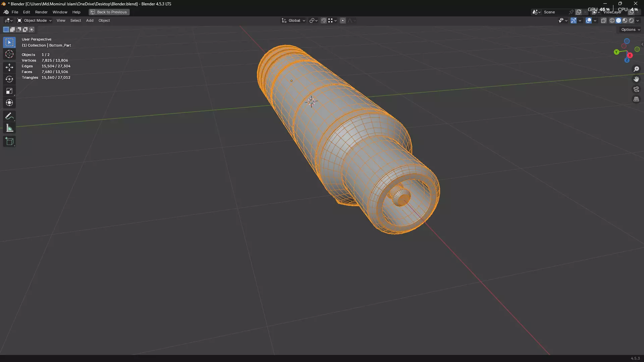Open Global transform orientation dropdown

(294, 20)
